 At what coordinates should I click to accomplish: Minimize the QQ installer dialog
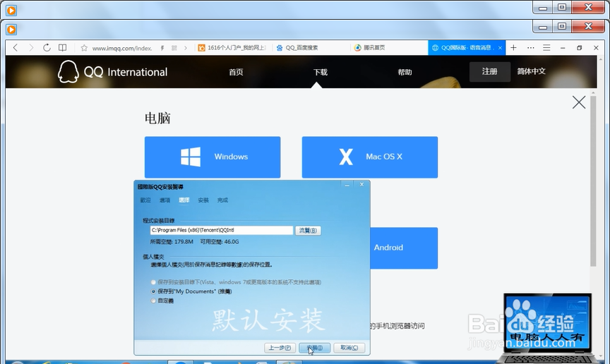pyautogui.click(x=347, y=185)
